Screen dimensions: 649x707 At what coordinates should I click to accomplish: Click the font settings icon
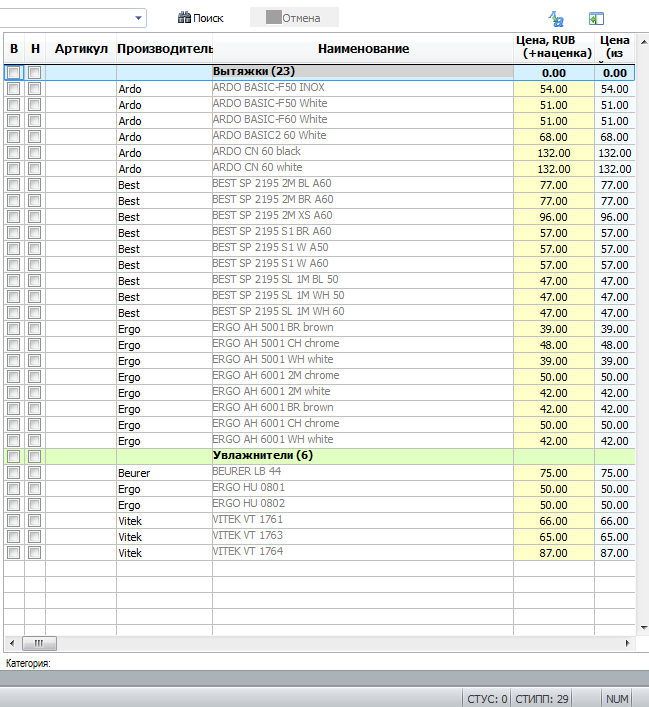pos(556,18)
